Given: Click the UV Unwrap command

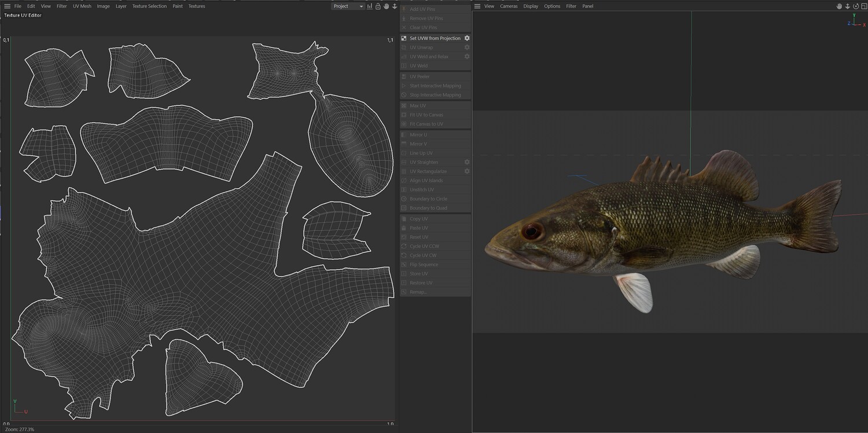Looking at the screenshot, I should (x=435, y=47).
